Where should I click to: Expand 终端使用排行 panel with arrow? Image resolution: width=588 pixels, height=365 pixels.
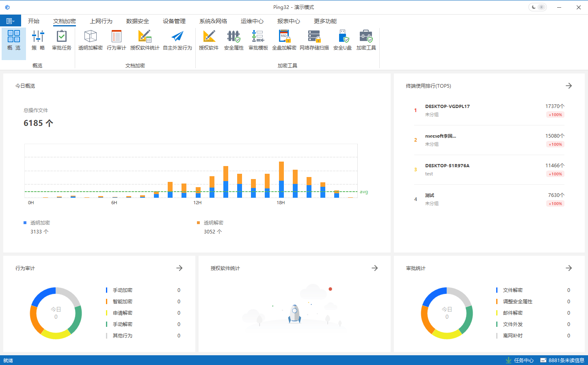pyautogui.click(x=569, y=86)
